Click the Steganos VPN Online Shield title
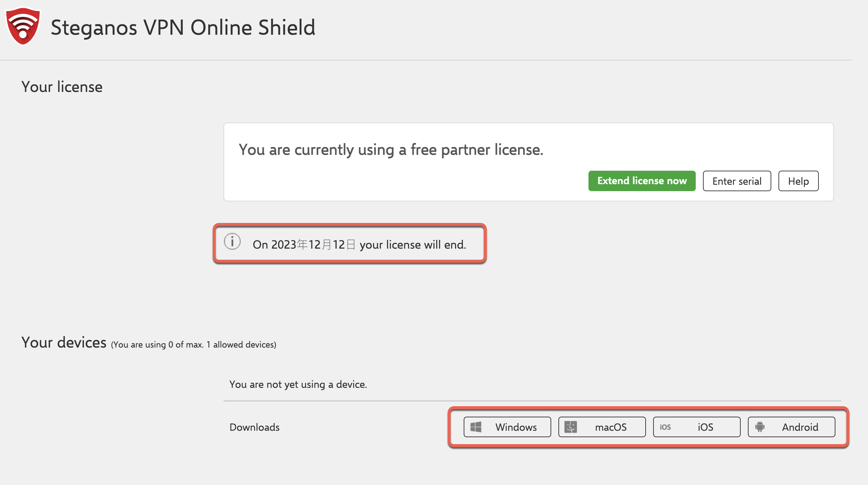 183,27
